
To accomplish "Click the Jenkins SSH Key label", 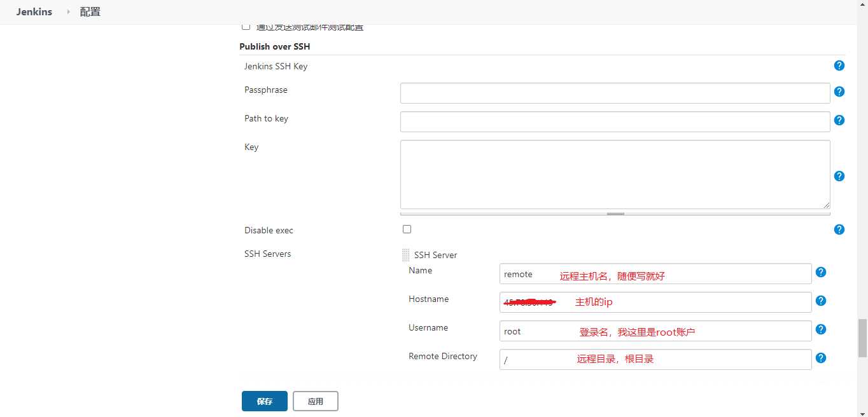I will 276,66.
